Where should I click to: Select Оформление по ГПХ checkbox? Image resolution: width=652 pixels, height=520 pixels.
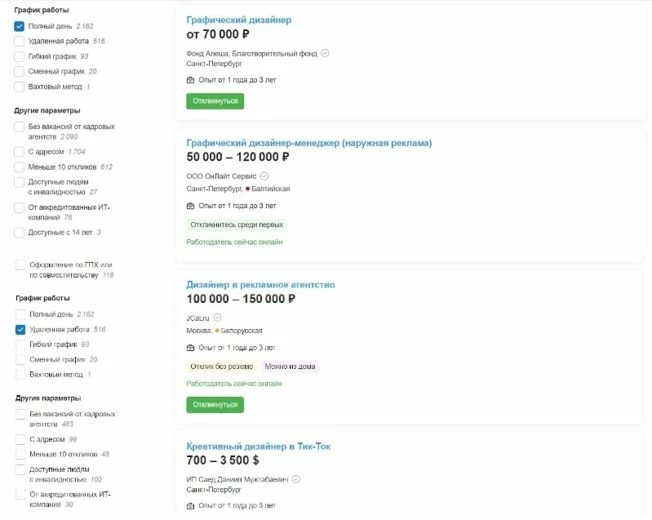pyautogui.click(x=20, y=265)
